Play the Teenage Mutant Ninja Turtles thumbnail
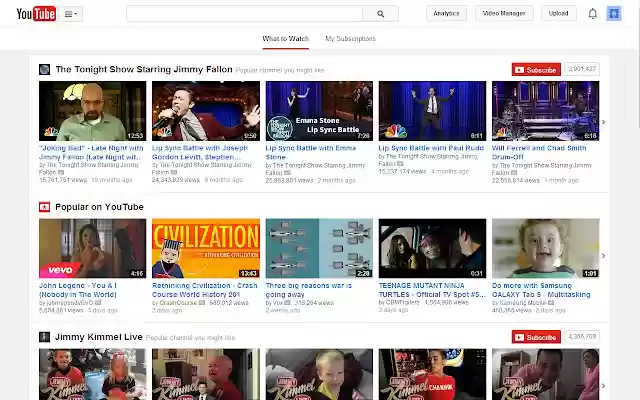Screen dimensions: 640x400 (x=432, y=248)
